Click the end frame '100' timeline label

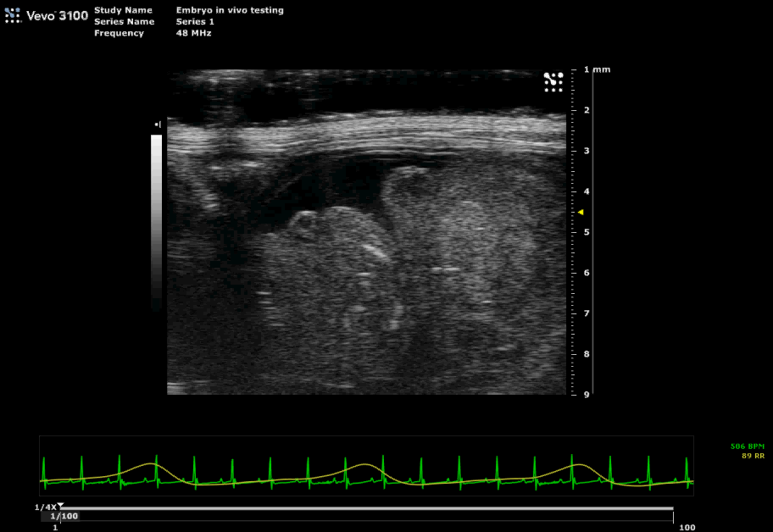point(687,528)
